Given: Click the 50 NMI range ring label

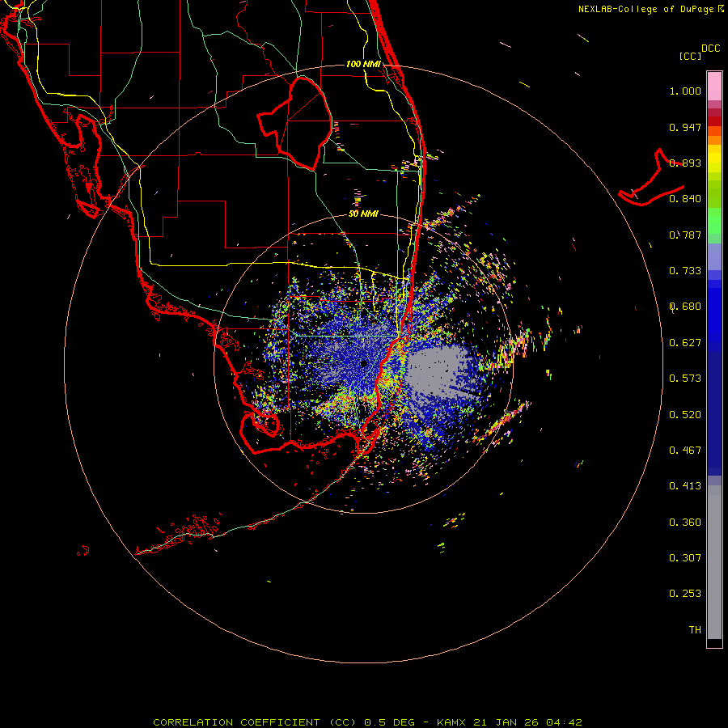Looking at the screenshot, I should click(x=363, y=214).
